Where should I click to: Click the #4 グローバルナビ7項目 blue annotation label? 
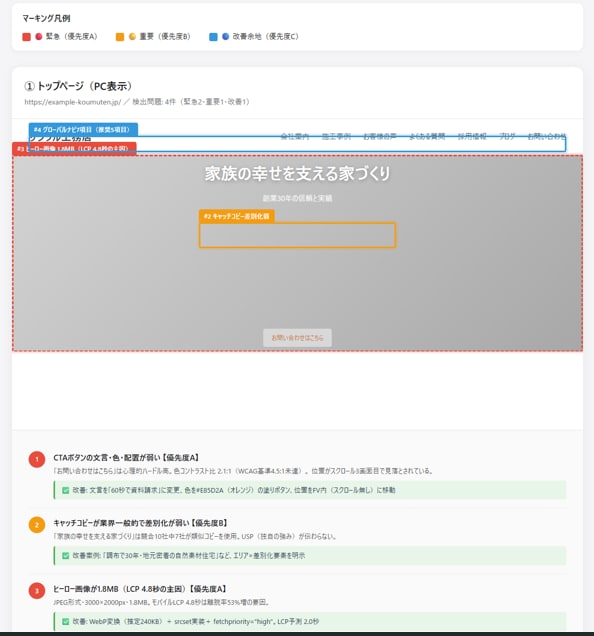(83, 130)
